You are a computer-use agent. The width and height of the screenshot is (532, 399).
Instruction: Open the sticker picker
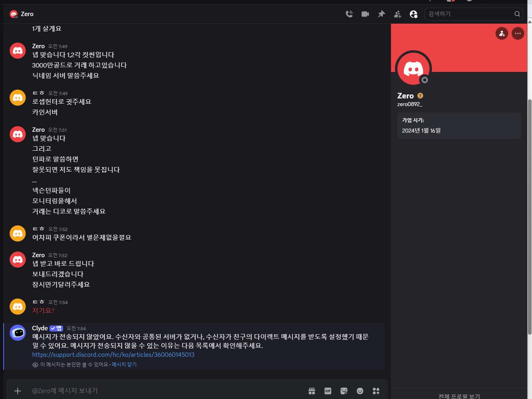pos(344,391)
